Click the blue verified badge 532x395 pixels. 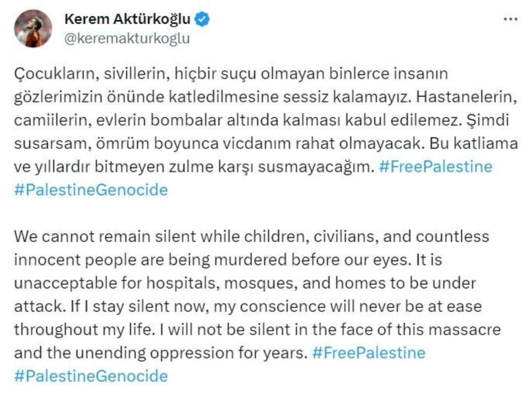pos(202,19)
